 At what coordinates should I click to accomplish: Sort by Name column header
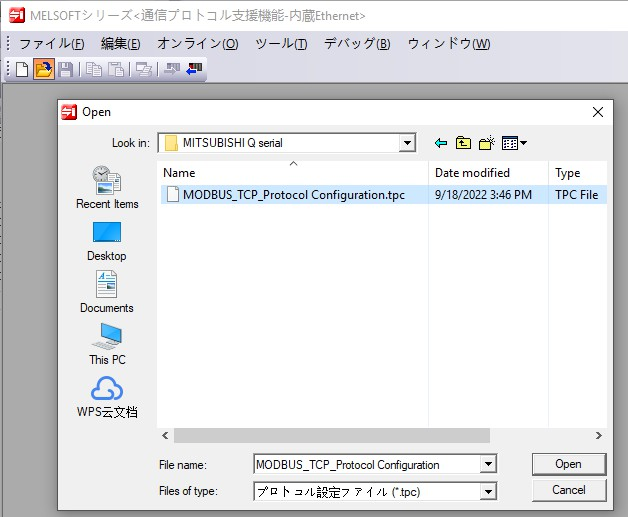pos(294,173)
